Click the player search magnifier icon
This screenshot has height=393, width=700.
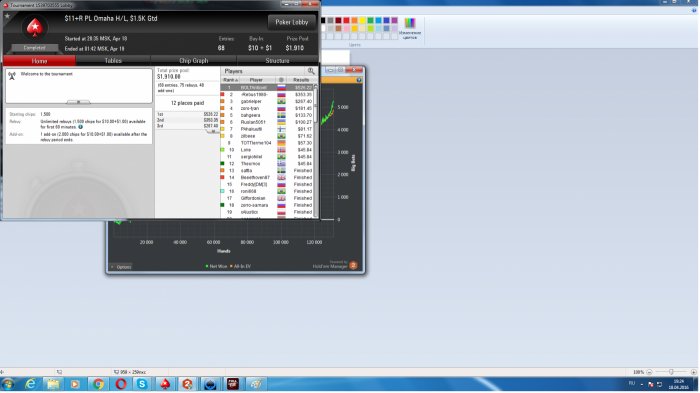tap(311, 71)
